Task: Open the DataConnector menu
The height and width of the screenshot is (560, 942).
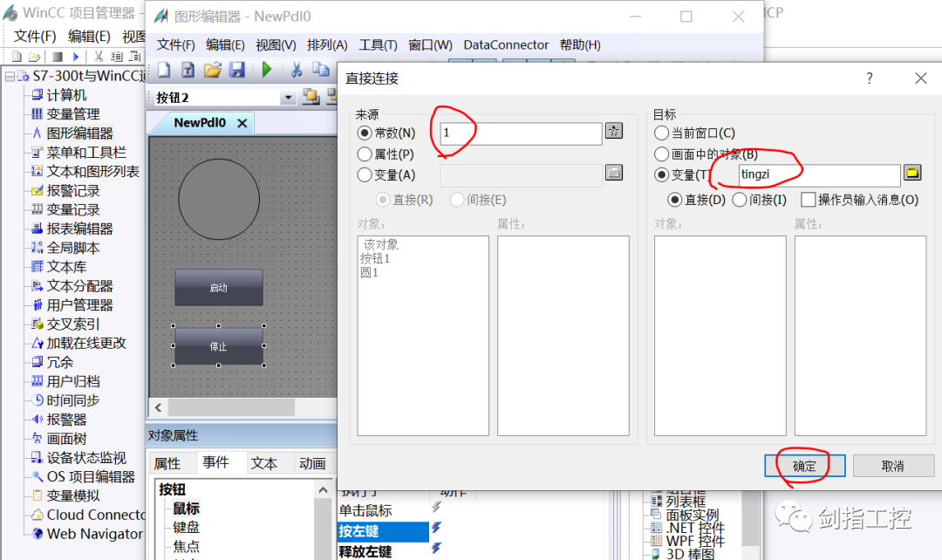Action: point(506,44)
